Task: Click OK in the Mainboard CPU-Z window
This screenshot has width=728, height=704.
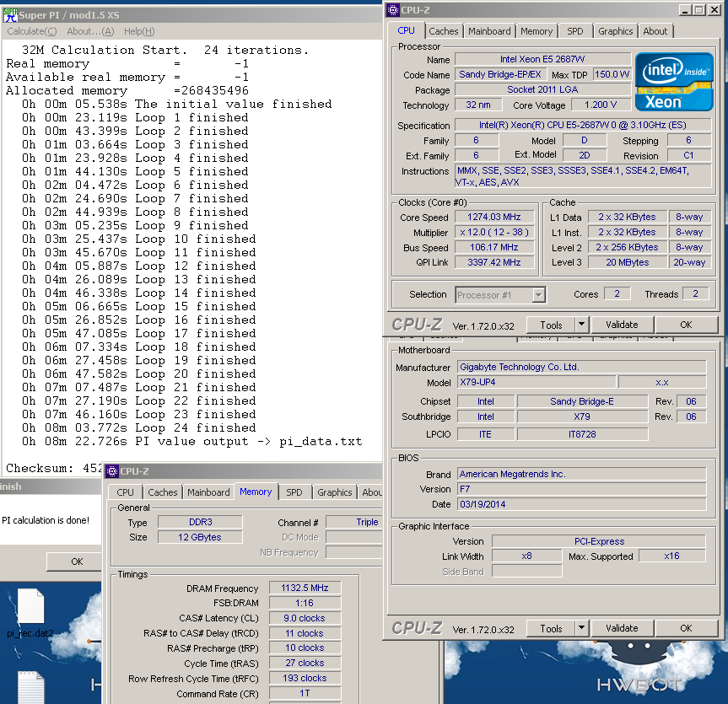Action: coord(686,628)
